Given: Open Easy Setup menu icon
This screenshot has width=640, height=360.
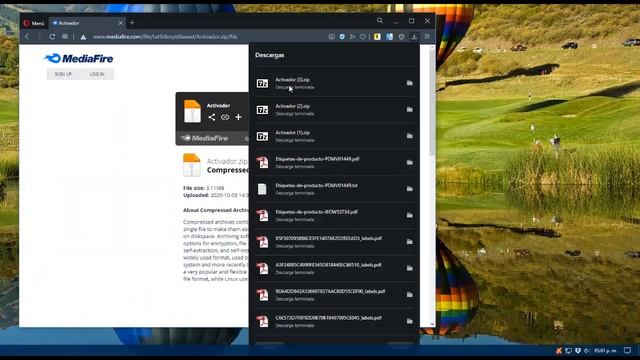Looking at the screenshot, I should point(427,37).
